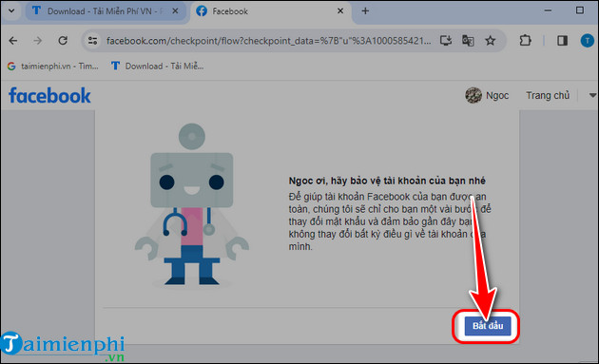Click the blue Bắt đầu button
The image size is (599, 364).
click(488, 326)
